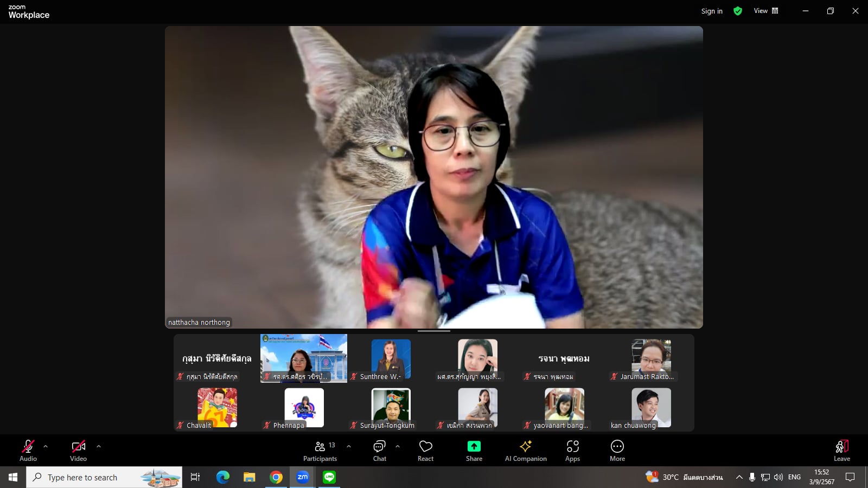Select Surayut Tongkum's video thumbnail

[x=391, y=408]
